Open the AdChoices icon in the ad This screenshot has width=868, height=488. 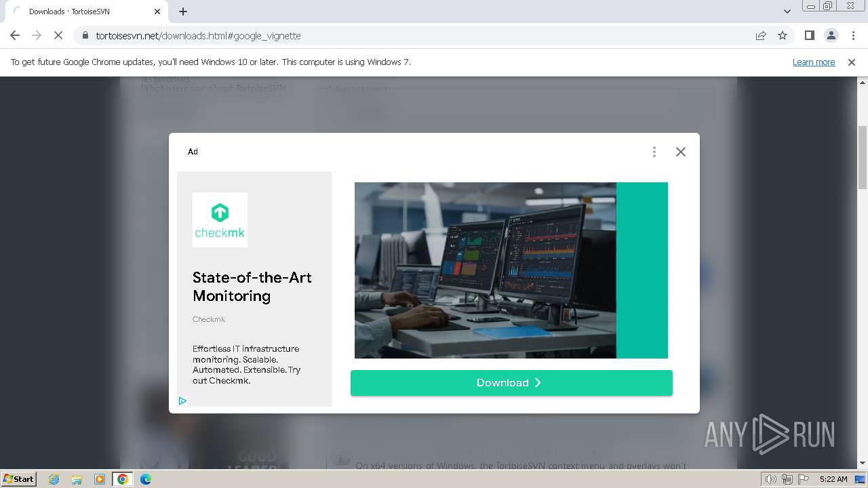(x=182, y=401)
